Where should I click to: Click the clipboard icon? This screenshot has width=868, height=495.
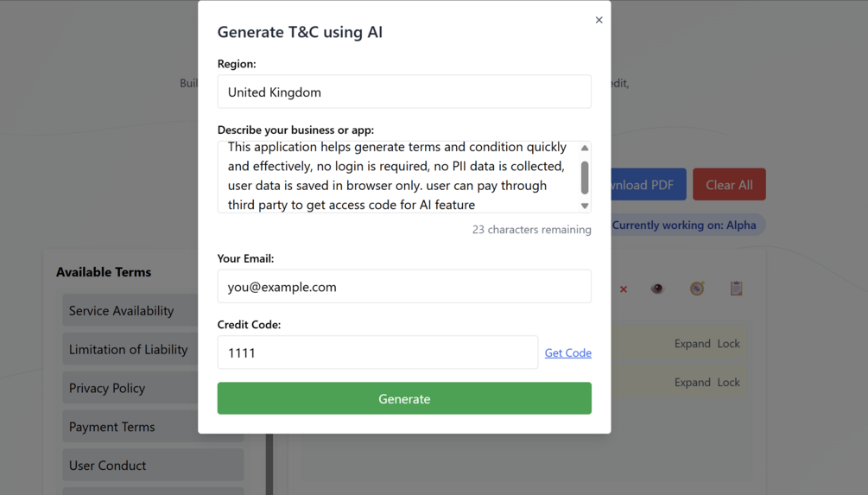pyautogui.click(x=736, y=289)
